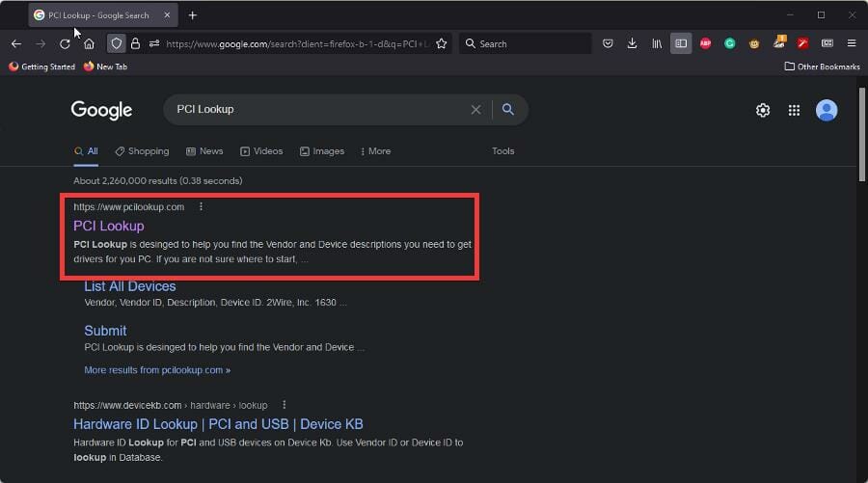The width and height of the screenshot is (868, 483).
Task: Open the List All Devices sitelink
Action: (130, 286)
